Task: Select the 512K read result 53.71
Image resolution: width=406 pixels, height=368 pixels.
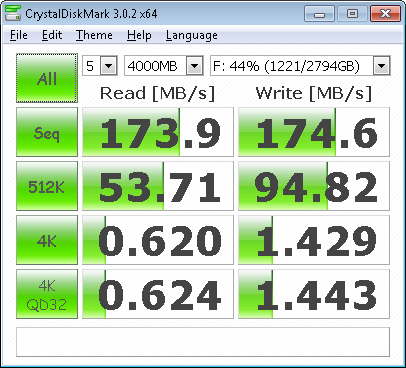Action: coord(158,186)
